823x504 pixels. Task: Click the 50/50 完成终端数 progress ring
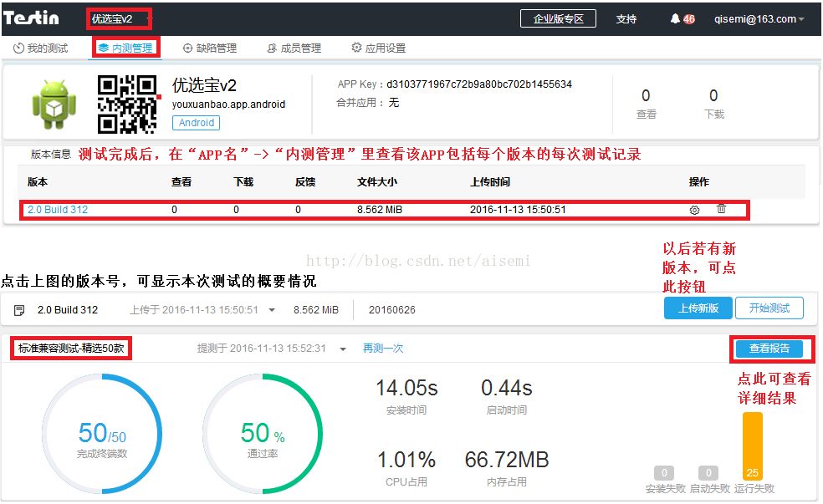[102, 434]
